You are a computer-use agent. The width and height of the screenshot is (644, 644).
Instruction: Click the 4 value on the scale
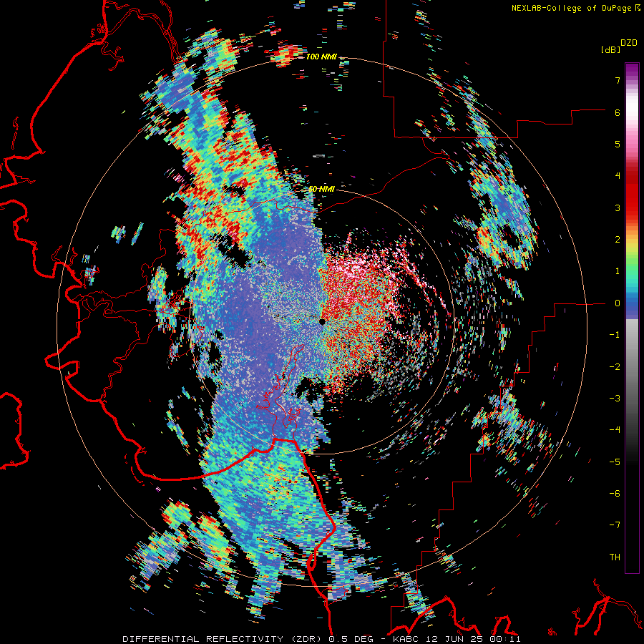(x=618, y=176)
